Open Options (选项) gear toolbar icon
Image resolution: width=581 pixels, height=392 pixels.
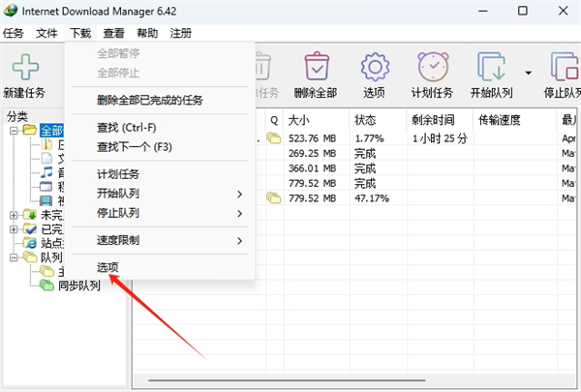coord(375,67)
